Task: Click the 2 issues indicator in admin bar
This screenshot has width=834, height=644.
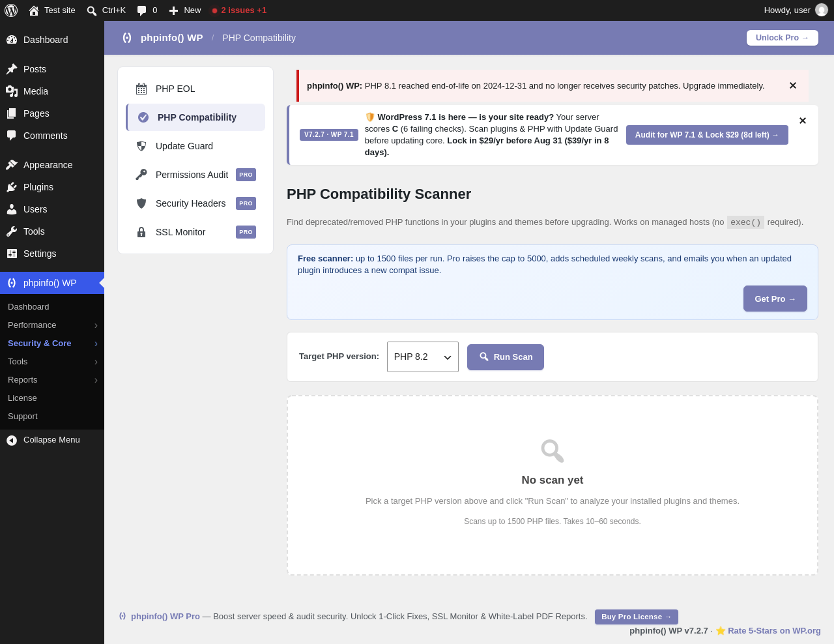Action: coord(239,10)
